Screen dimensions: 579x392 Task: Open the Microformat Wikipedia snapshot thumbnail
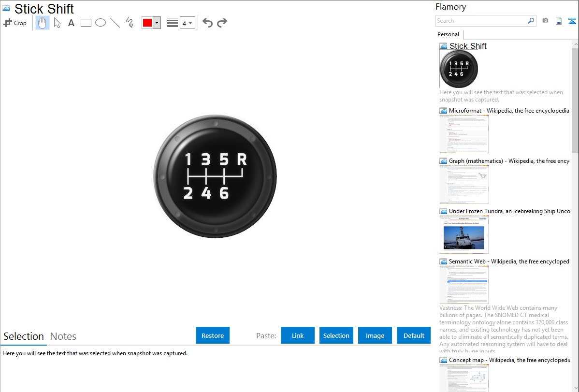(464, 134)
